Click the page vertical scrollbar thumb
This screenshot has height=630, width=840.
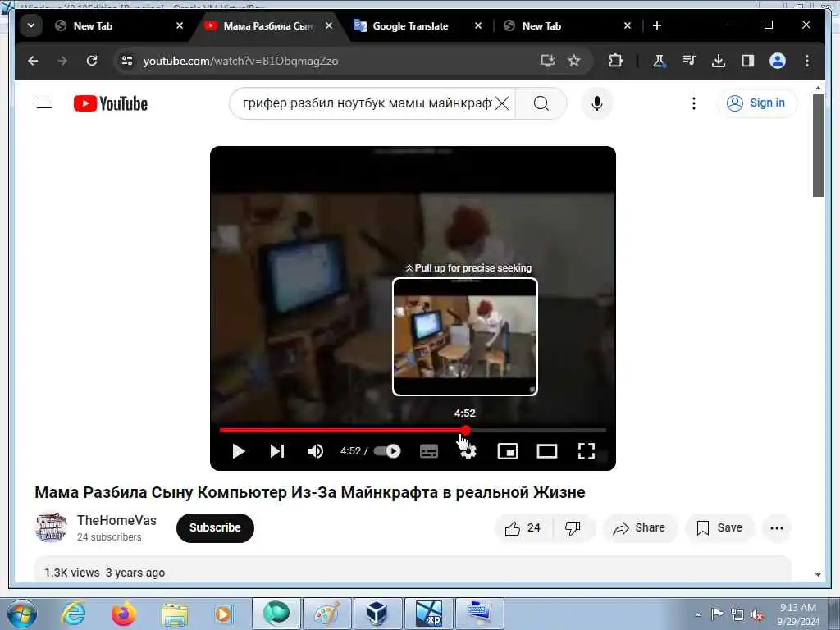(x=818, y=146)
